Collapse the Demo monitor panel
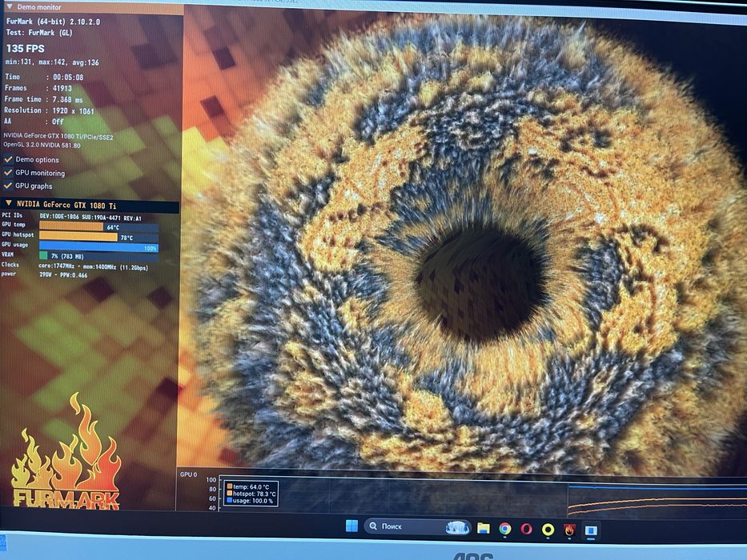Screen dimensions: 747x560 [x=9, y=7]
